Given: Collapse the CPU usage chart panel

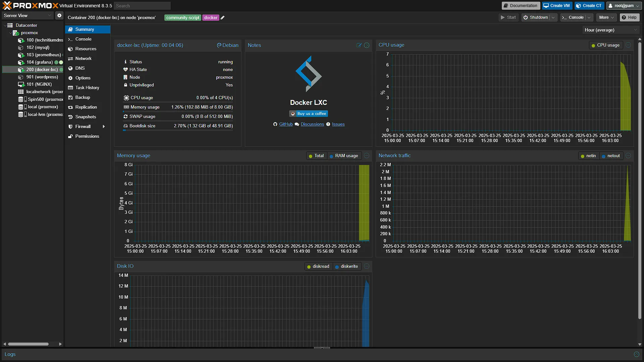Looking at the screenshot, I should point(628,45).
